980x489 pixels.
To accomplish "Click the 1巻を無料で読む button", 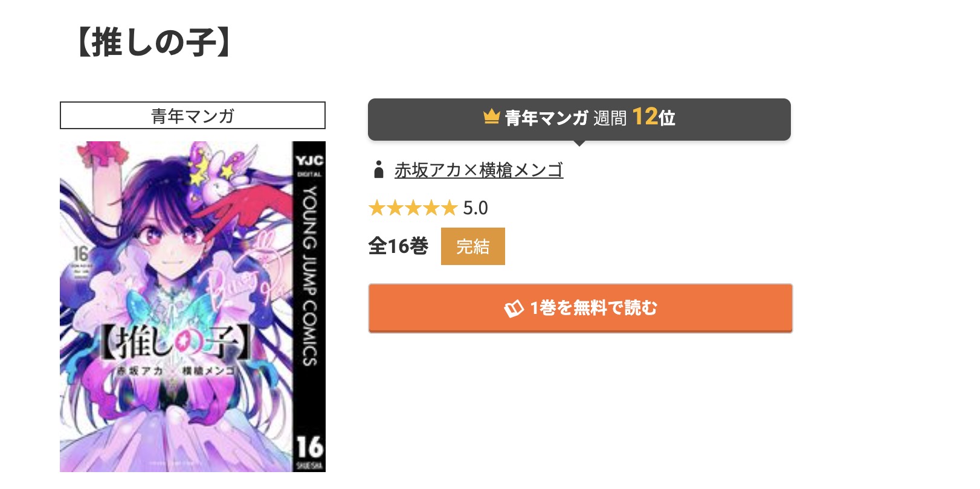I will 581,308.
